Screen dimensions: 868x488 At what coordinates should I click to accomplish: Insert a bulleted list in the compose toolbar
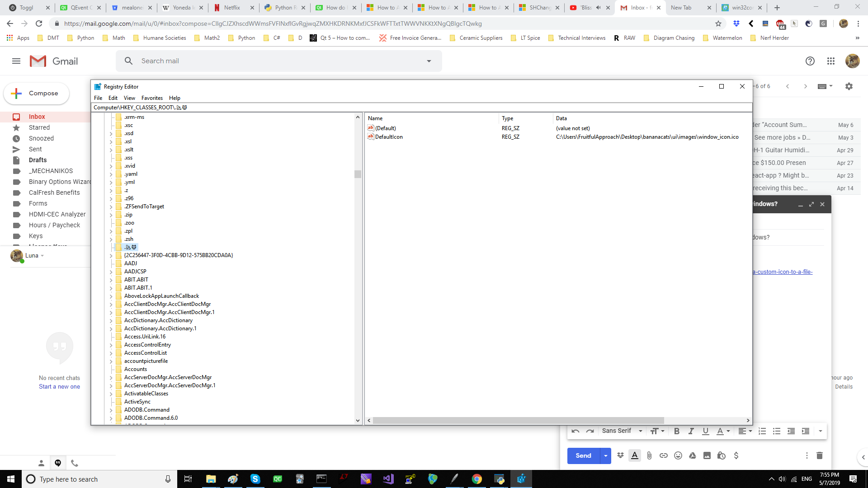click(777, 431)
